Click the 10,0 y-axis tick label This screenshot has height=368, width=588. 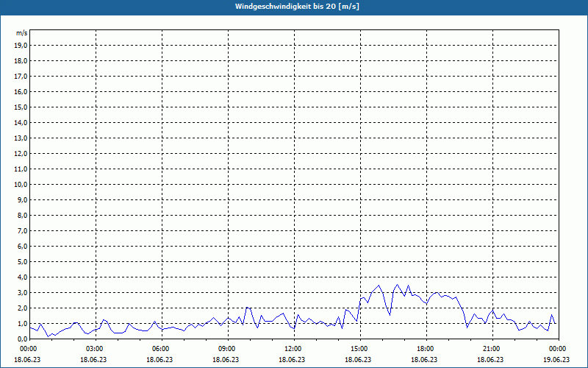[21, 185]
